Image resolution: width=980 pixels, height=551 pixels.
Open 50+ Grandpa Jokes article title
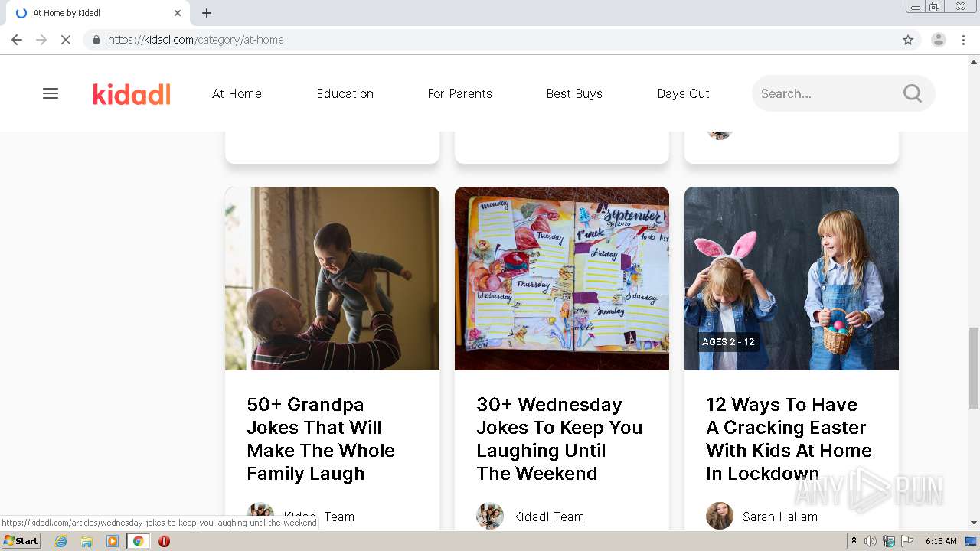pyautogui.click(x=321, y=439)
